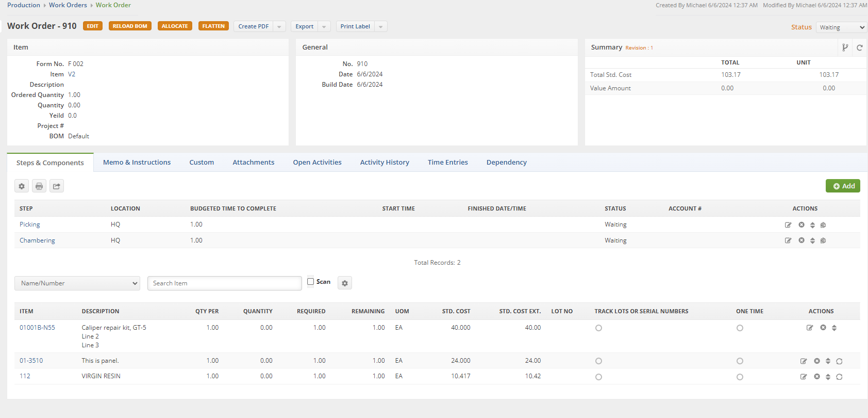Switch to Steps & Components tab
This screenshot has width=868, height=418.
pos(50,163)
